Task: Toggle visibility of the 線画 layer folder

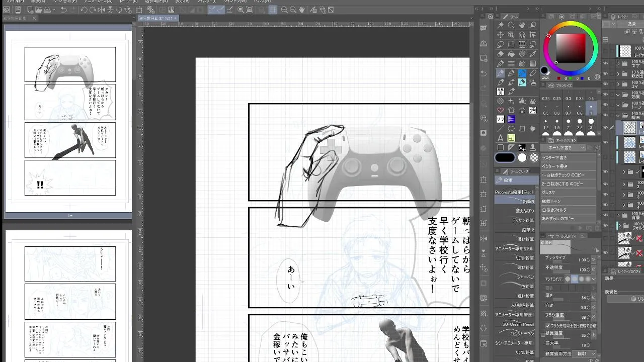Action: [605, 115]
